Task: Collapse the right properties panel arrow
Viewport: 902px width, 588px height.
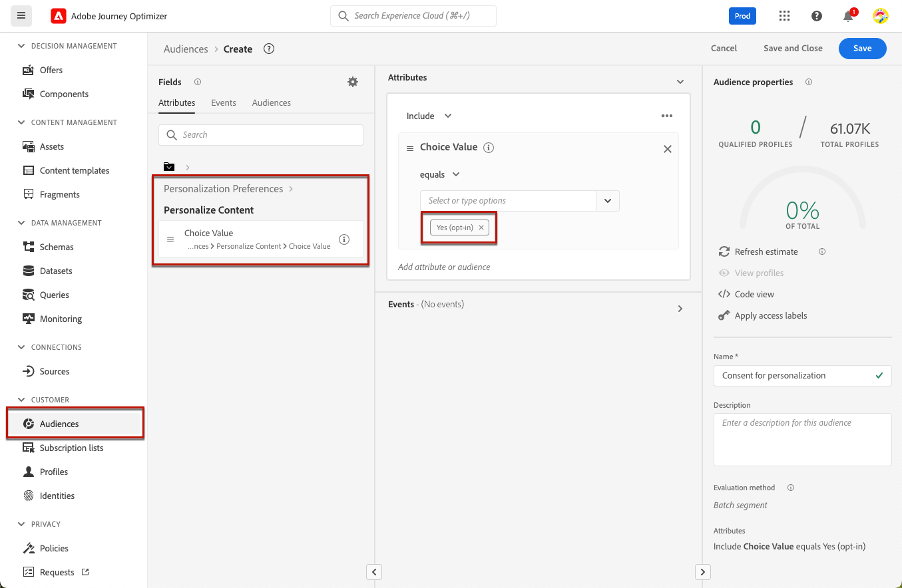Action: 703,572
